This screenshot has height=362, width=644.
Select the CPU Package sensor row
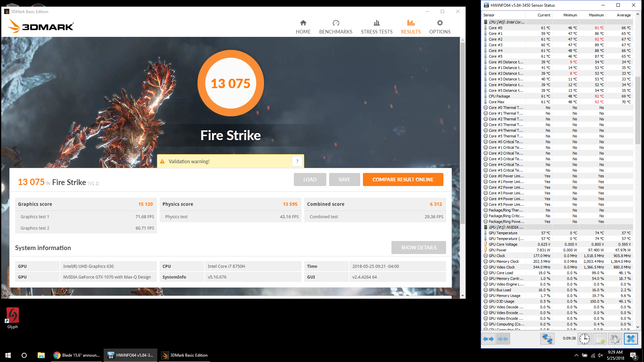point(557,96)
